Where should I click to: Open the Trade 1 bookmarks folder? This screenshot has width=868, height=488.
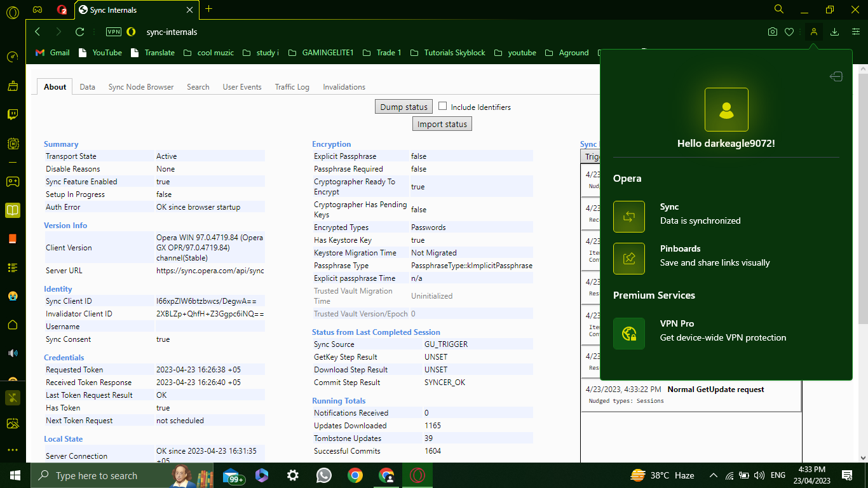382,53
